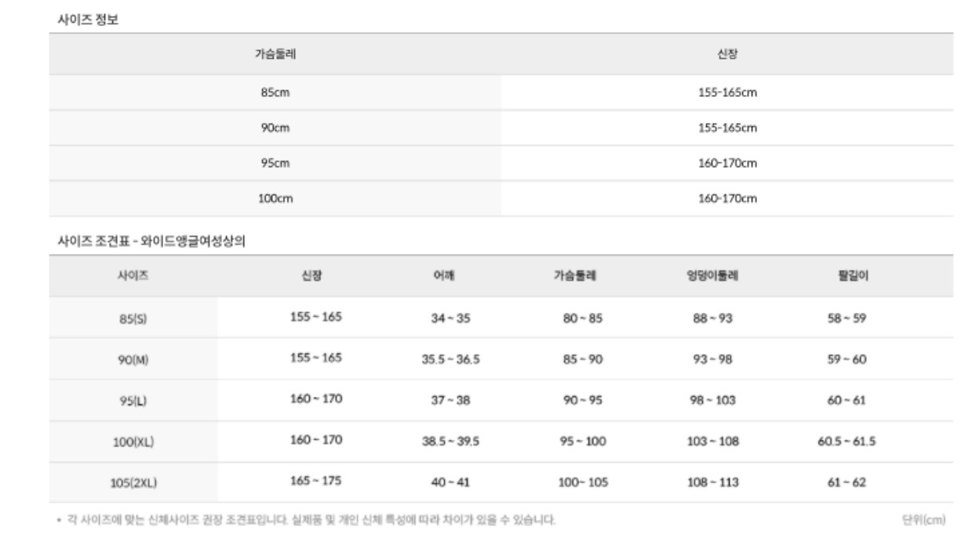This screenshot has width=980, height=538.
Task: Click the 85(S) size row label
Action: click(x=133, y=319)
